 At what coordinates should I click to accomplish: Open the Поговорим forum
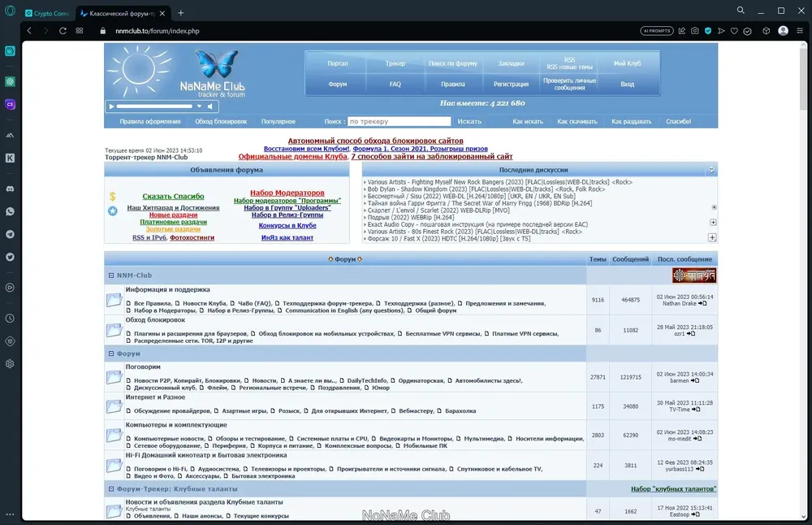(143, 367)
